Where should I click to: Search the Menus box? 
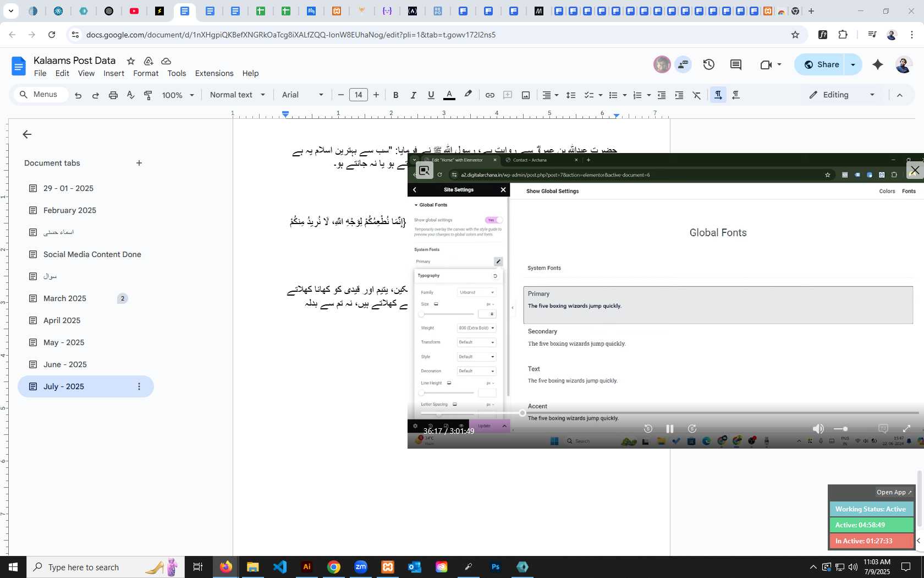41,95
